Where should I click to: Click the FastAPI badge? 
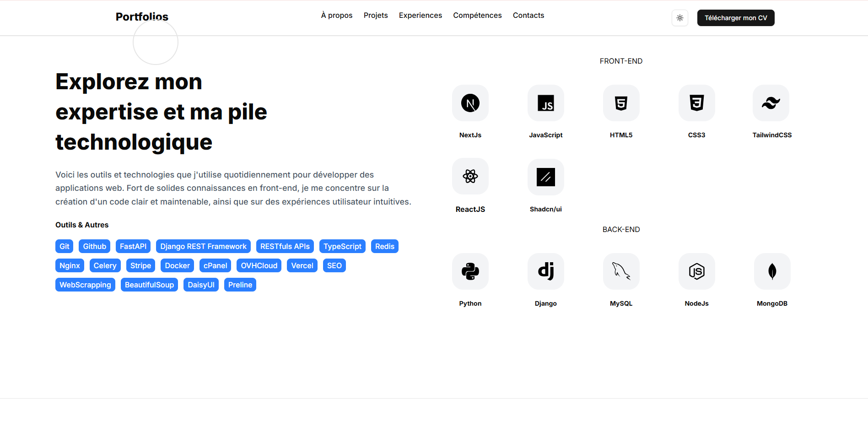[133, 246]
